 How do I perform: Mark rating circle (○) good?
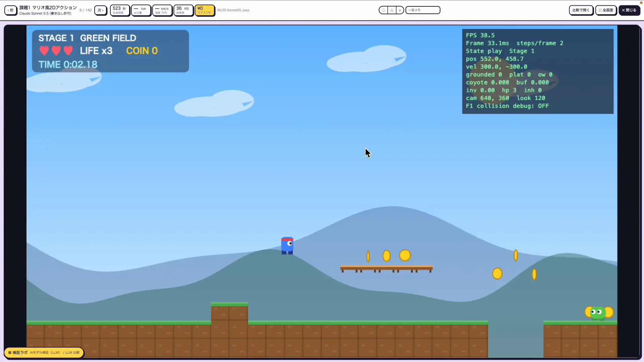[x=383, y=10]
